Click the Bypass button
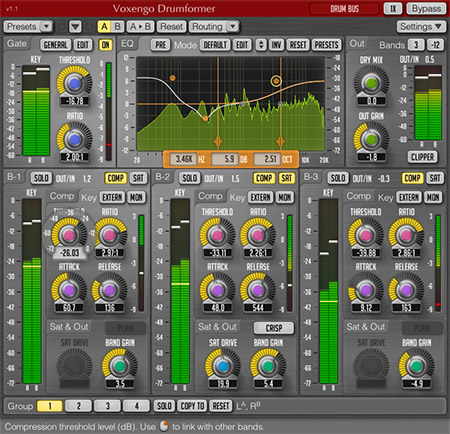Screen dimensions: 450x434 click(426, 8)
